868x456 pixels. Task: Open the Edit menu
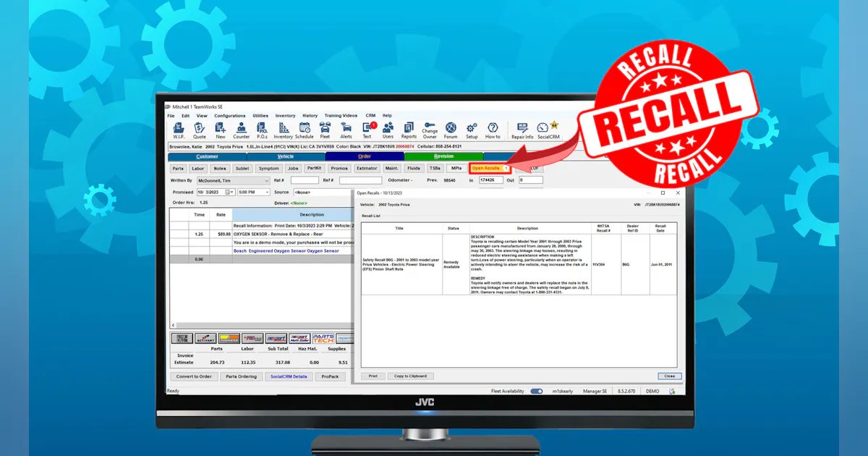(x=186, y=115)
